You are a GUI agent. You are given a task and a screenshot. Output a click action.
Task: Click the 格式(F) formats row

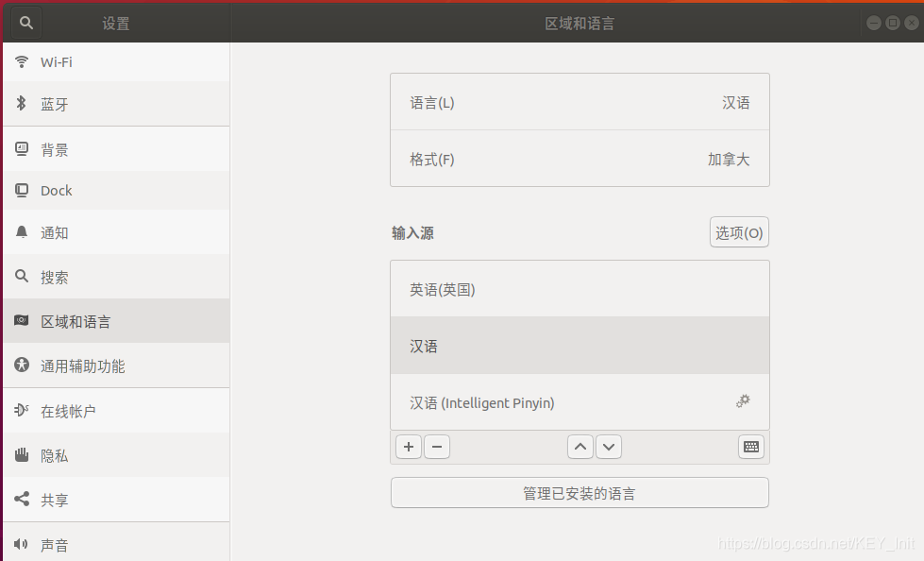click(x=580, y=159)
